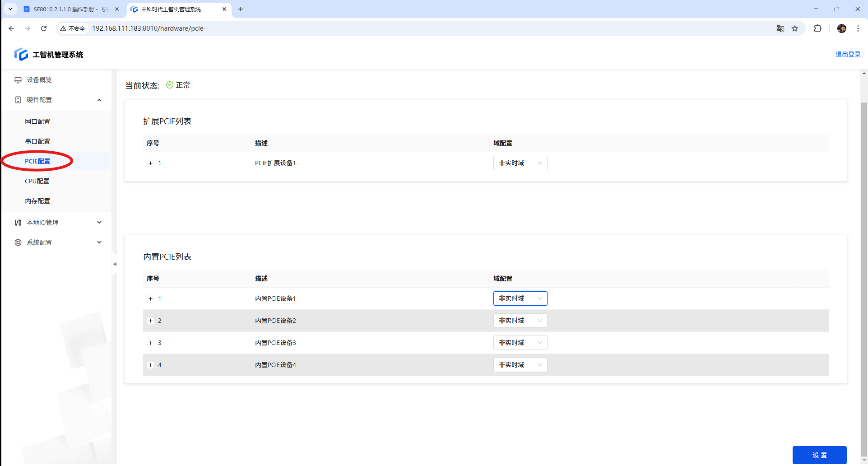The height and width of the screenshot is (466, 868).
Task: Collapse the sidebar with the arrow handle
Action: coord(115,264)
